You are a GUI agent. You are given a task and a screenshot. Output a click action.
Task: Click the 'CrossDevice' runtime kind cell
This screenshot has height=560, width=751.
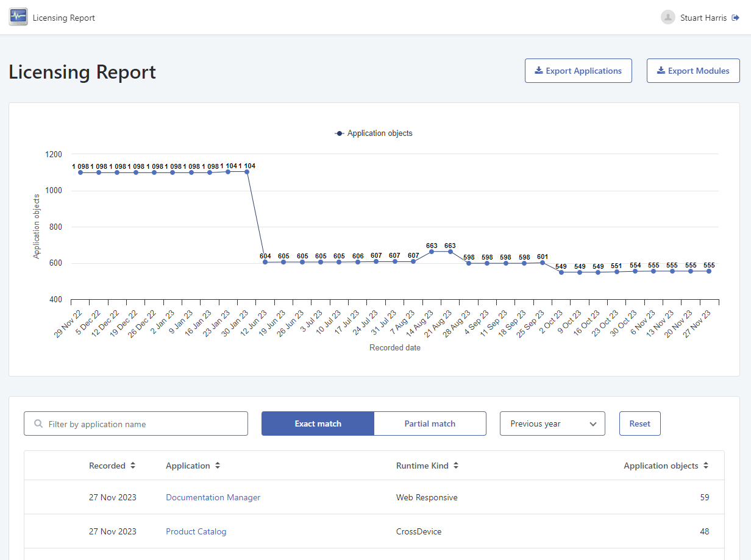tap(419, 531)
